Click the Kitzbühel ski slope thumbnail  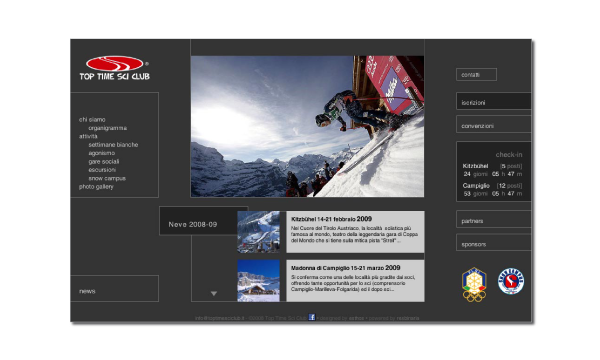[258, 232]
